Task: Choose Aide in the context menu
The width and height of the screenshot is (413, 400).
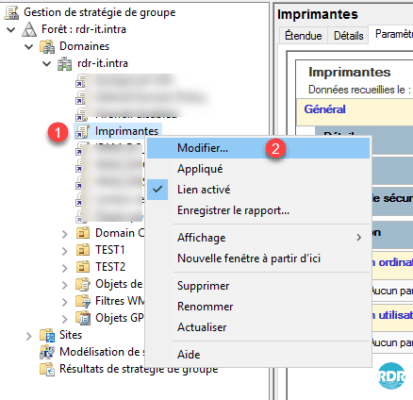Action: click(x=259, y=354)
